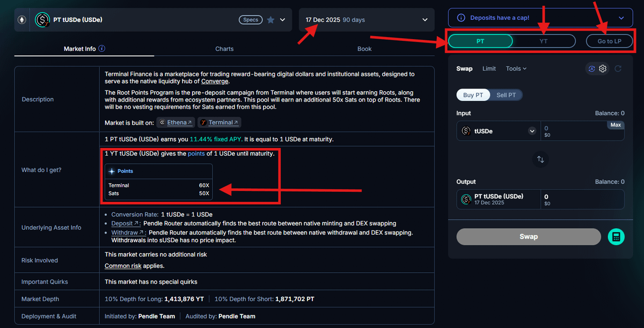Select the Sell PT option

(506, 95)
